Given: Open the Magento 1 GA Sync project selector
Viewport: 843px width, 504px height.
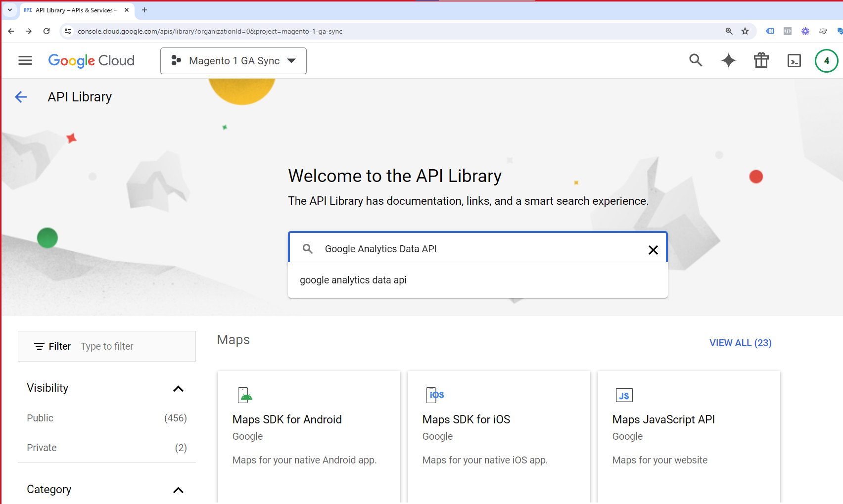Looking at the screenshot, I should pyautogui.click(x=233, y=61).
